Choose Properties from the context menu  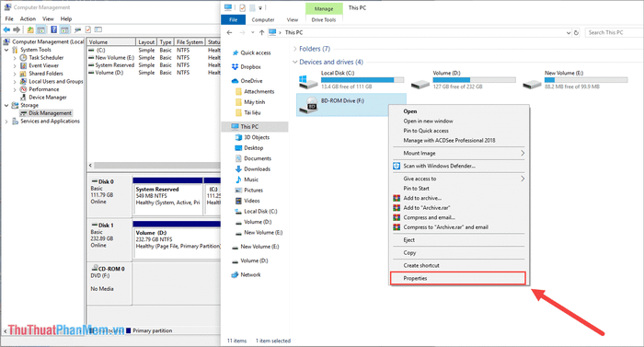[458, 278]
